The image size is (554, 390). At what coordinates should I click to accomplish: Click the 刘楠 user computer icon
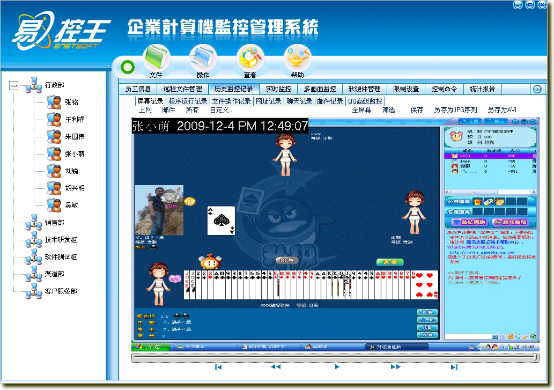click(54, 171)
